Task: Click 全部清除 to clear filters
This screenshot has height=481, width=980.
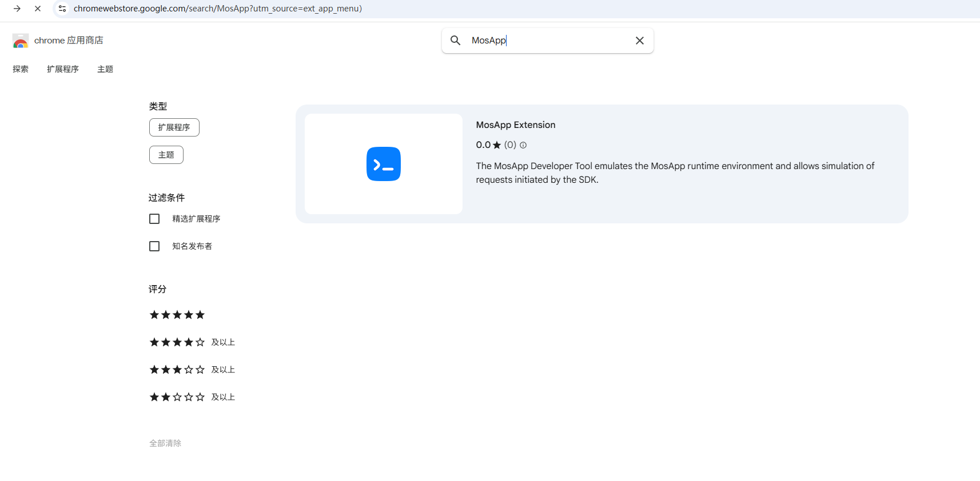Action: [165, 443]
